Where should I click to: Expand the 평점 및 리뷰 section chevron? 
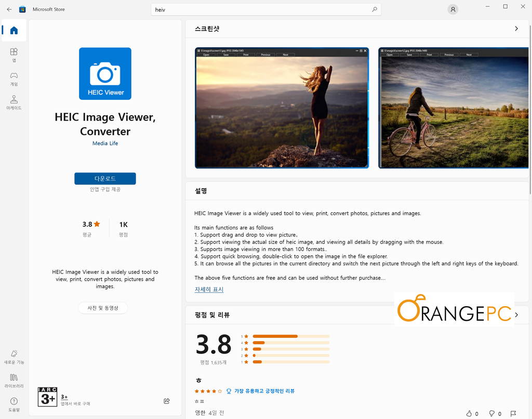[516, 315]
